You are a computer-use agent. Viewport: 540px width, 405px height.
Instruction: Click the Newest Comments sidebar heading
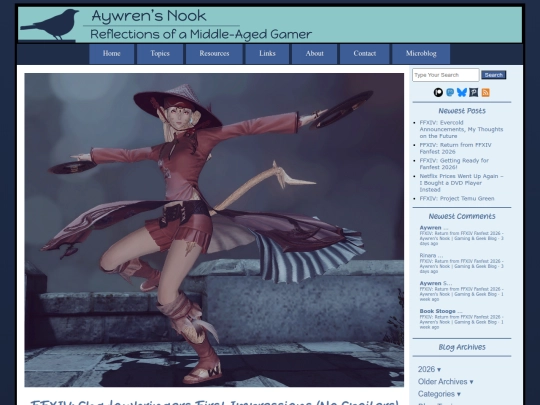pyautogui.click(x=462, y=216)
